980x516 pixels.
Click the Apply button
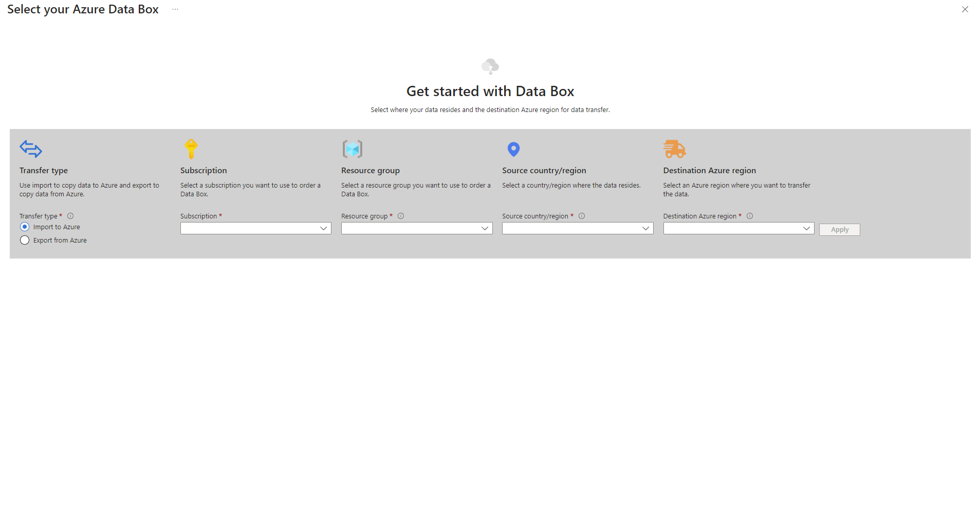[x=840, y=230]
